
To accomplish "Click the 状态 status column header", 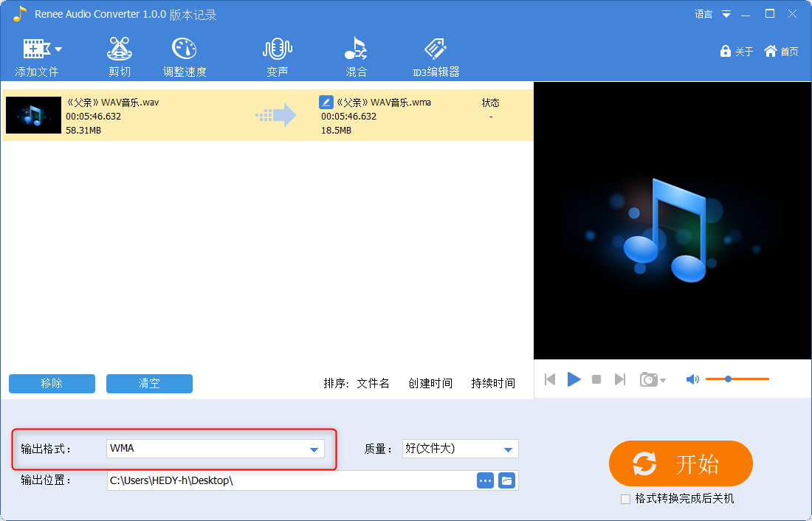I will tap(490, 103).
